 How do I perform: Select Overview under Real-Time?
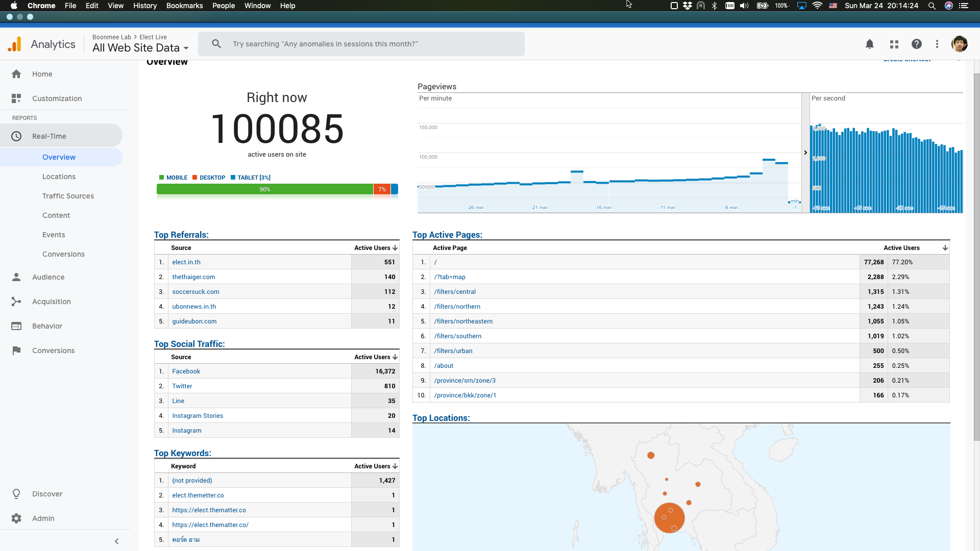click(x=59, y=157)
